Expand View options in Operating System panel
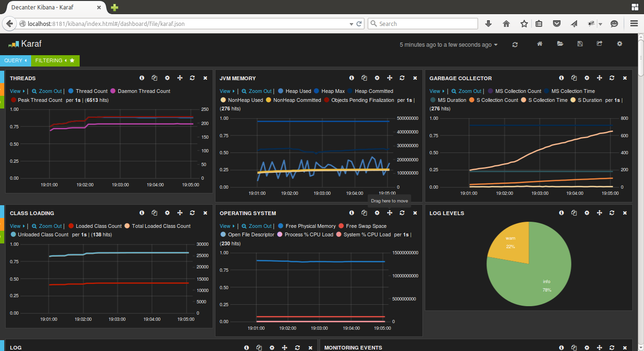 tap(227, 226)
